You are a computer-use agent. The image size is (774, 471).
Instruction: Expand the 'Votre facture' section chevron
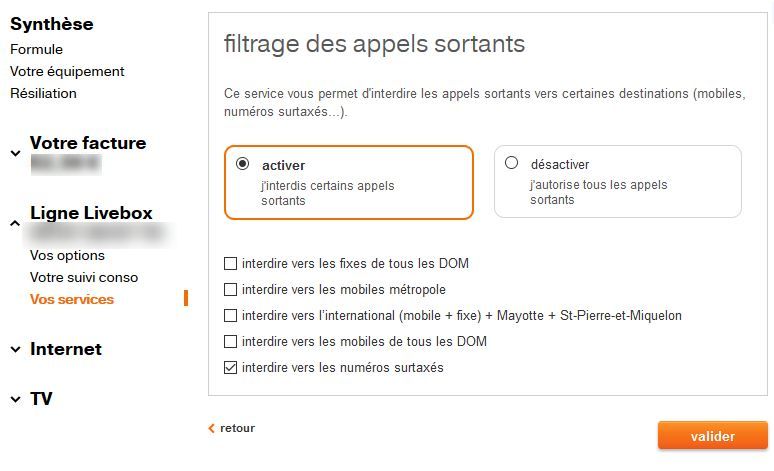15,153
